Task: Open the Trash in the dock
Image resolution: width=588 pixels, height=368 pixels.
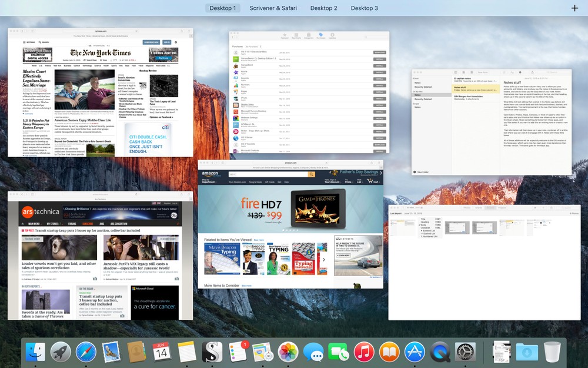Action: pos(552,352)
